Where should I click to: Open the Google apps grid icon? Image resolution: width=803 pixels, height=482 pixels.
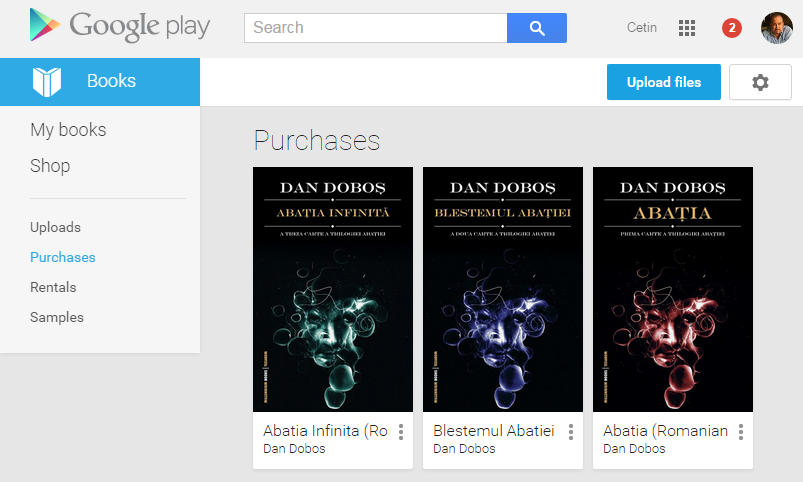coord(687,28)
